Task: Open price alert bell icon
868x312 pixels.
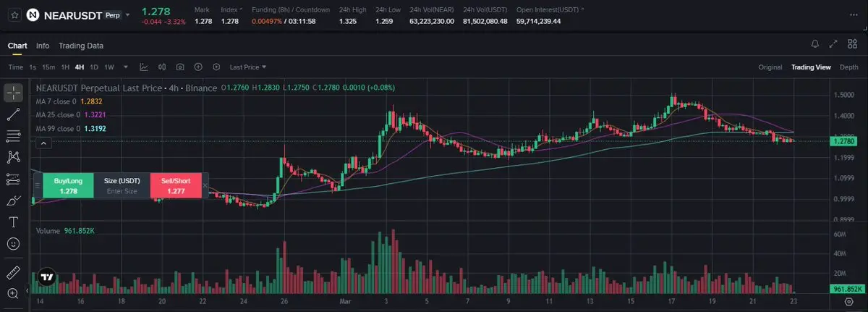Action: pyautogui.click(x=815, y=45)
